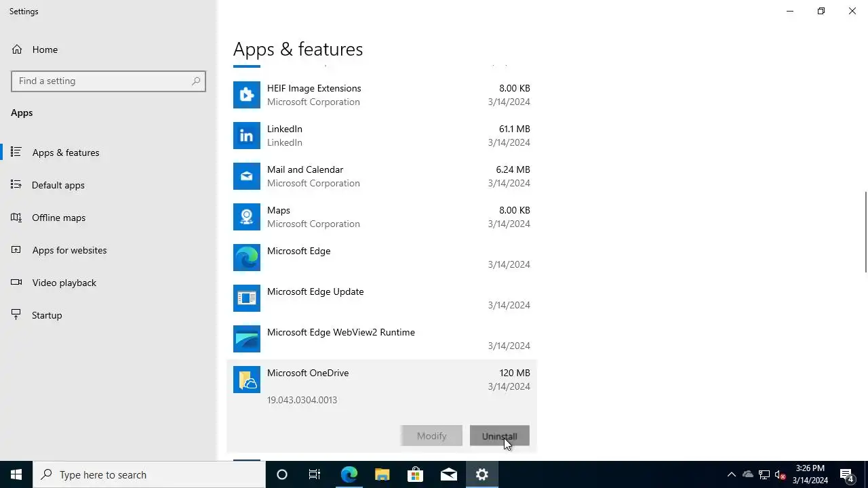Show hidden system tray icons
Screen dimensions: 868x488
(731, 474)
